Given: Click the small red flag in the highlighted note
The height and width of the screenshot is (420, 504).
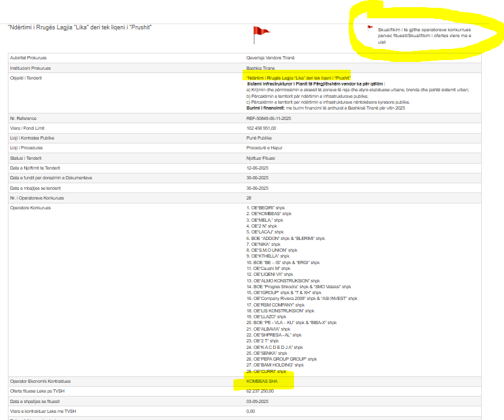Looking at the screenshot, I should (370, 27).
